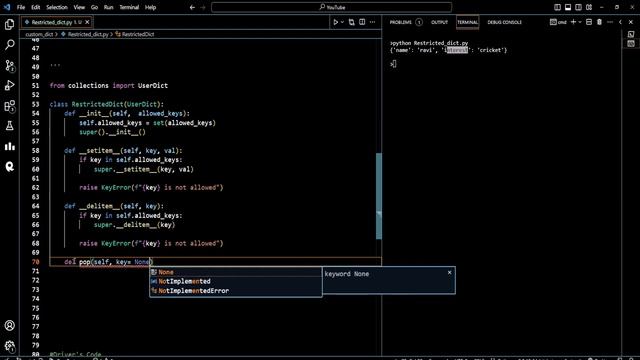Image resolution: width=640 pixels, height=360 pixels.
Task: Toggle bottom panel layout icon
Action: pyautogui.click(x=568, y=7)
